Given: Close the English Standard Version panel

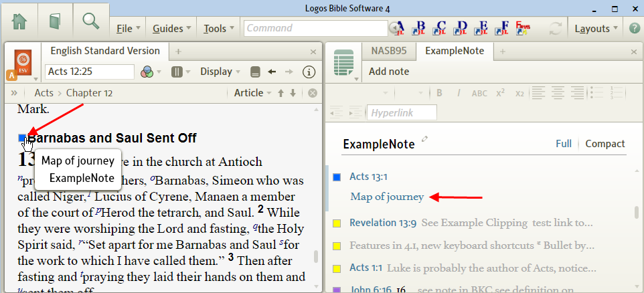Looking at the screenshot, I should tap(313, 52).
